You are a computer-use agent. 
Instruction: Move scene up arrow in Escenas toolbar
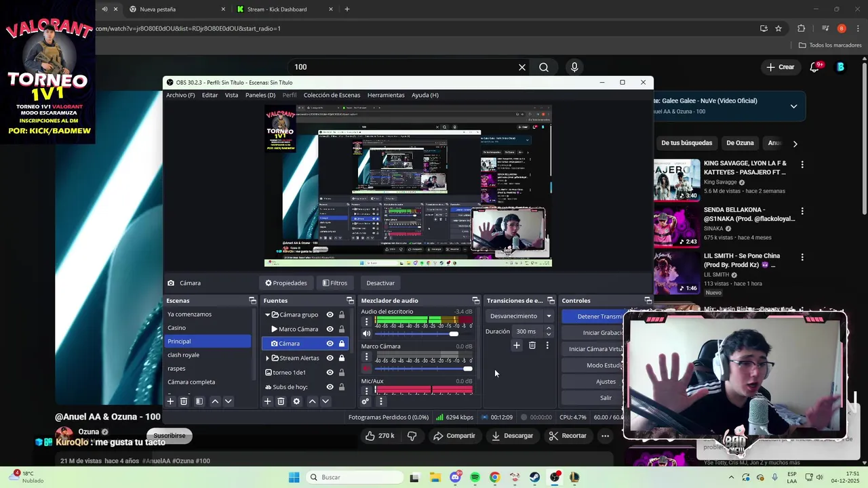(215, 401)
